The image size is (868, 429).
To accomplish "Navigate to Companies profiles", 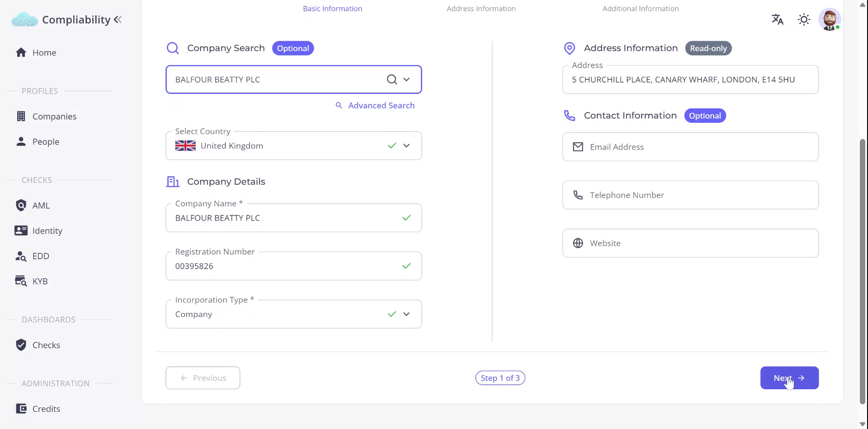I will point(54,117).
